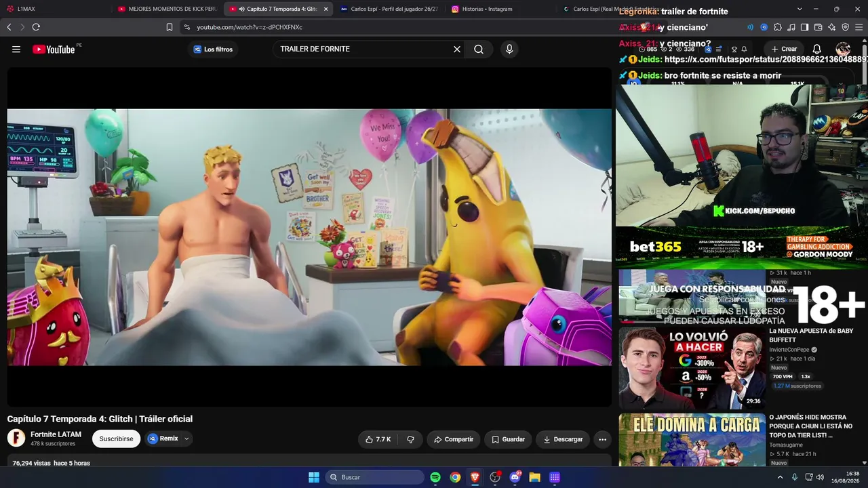Click the Remix button
This screenshot has width=868, height=488.
point(163,439)
